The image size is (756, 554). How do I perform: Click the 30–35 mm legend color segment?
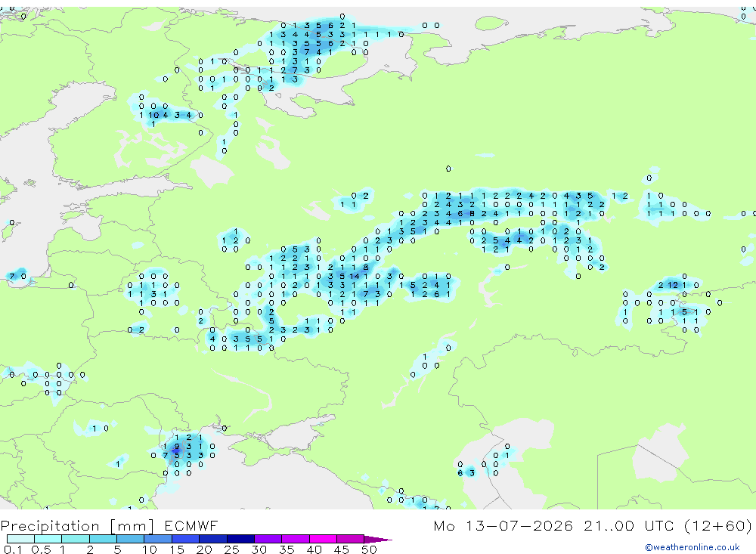(268, 539)
